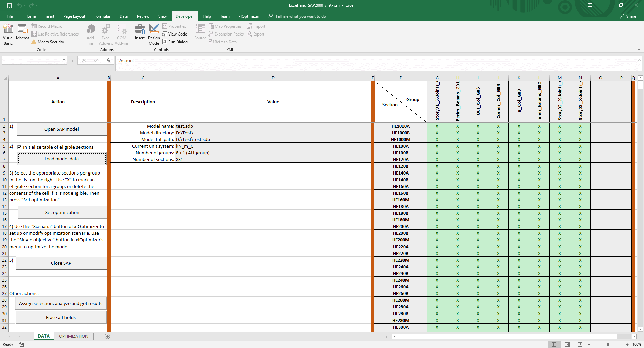
Task: Click View Code in Controls group
Action: [x=175, y=34]
